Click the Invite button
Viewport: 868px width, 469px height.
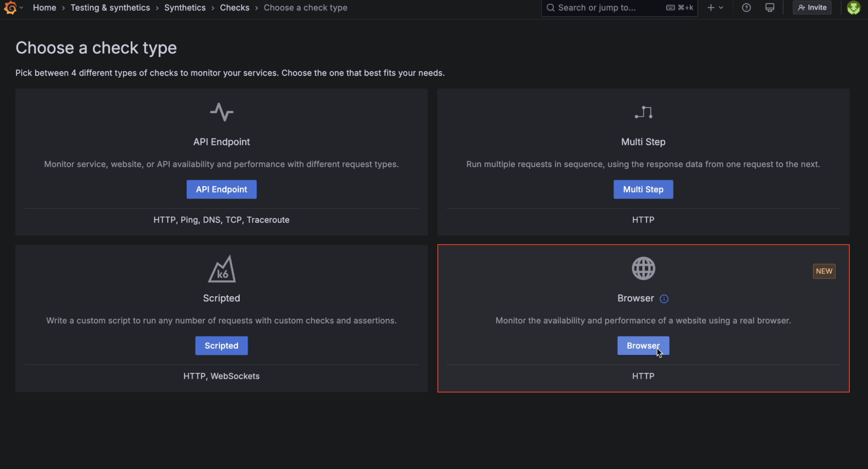click(812, 8)
